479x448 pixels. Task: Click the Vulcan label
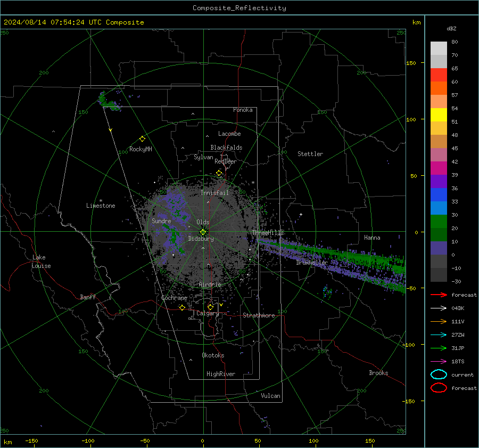point(270,396)
